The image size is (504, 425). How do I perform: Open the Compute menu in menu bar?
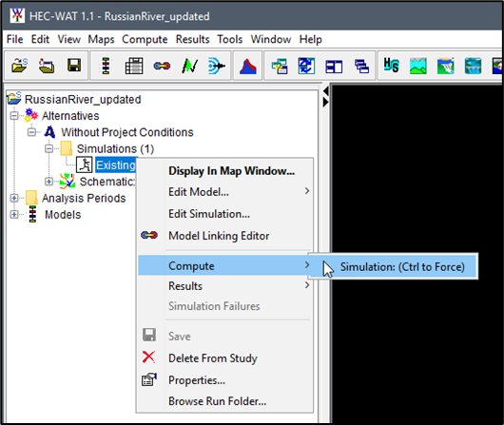click(x=145, y=39)
